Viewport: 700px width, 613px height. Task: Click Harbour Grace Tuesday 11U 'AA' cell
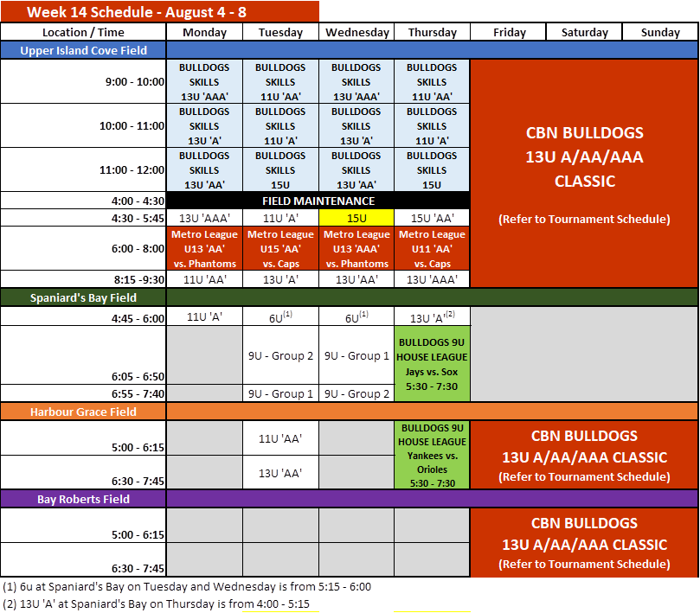tap(280, 438)
